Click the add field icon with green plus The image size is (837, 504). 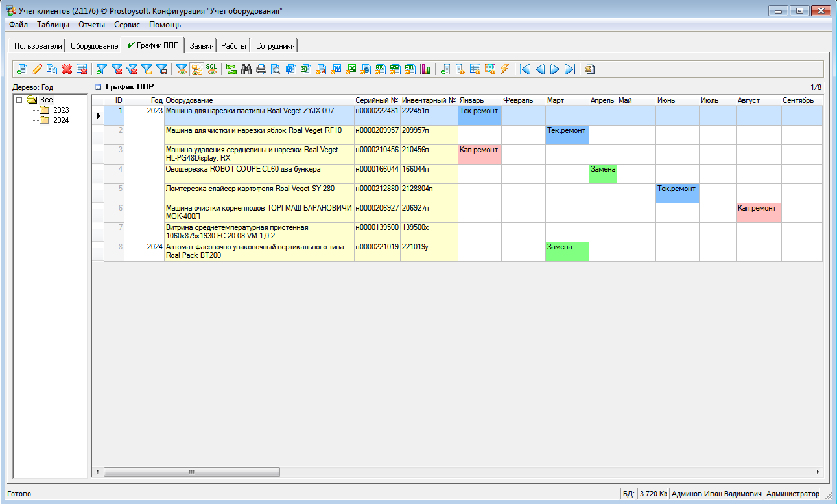pyautogui.click(x=445, y=69)
